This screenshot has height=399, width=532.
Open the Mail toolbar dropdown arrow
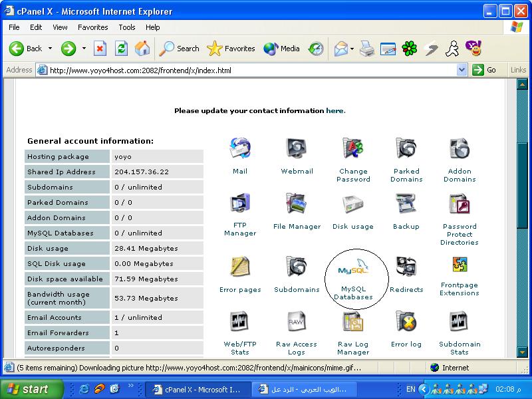pyautogui.click(x=352, y=49)
